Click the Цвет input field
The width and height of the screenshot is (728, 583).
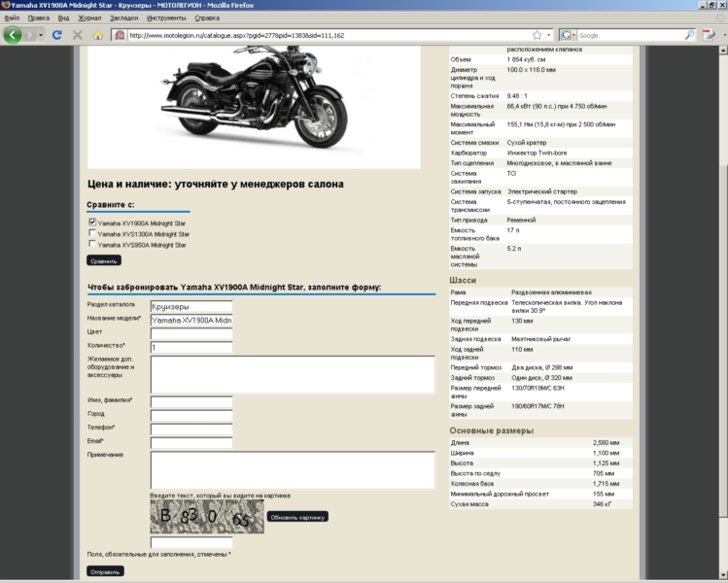(x=191, y=333)
